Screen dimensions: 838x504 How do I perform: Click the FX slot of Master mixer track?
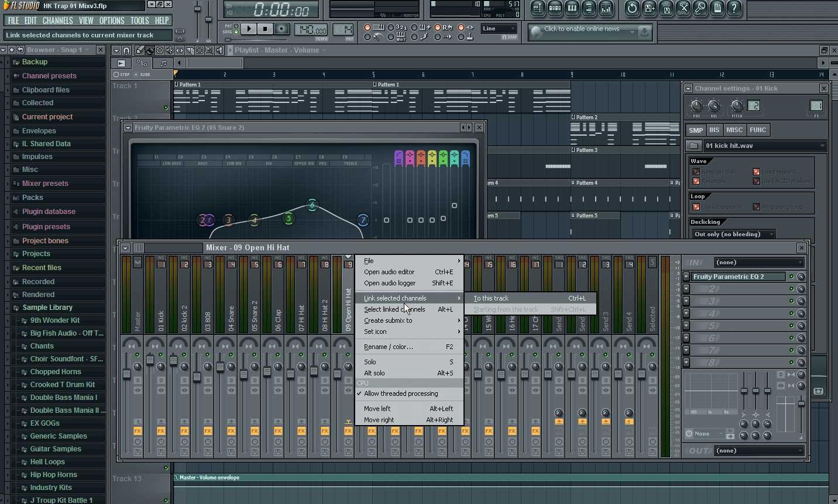[x=138, y=431]
